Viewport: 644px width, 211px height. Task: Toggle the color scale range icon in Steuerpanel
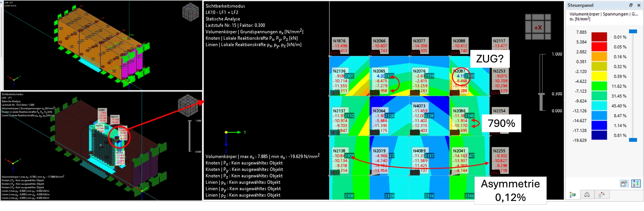(x=636, y=183)
